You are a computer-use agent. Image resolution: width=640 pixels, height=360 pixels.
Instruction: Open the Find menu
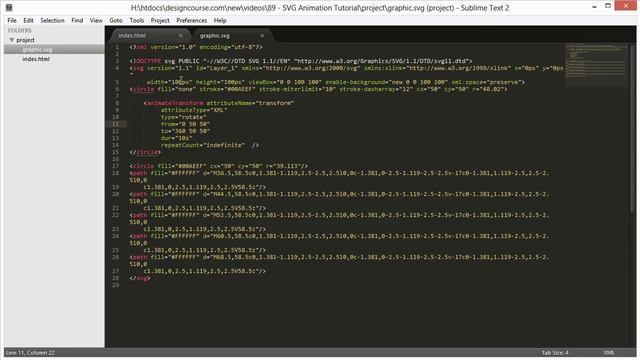click(77, 20)
